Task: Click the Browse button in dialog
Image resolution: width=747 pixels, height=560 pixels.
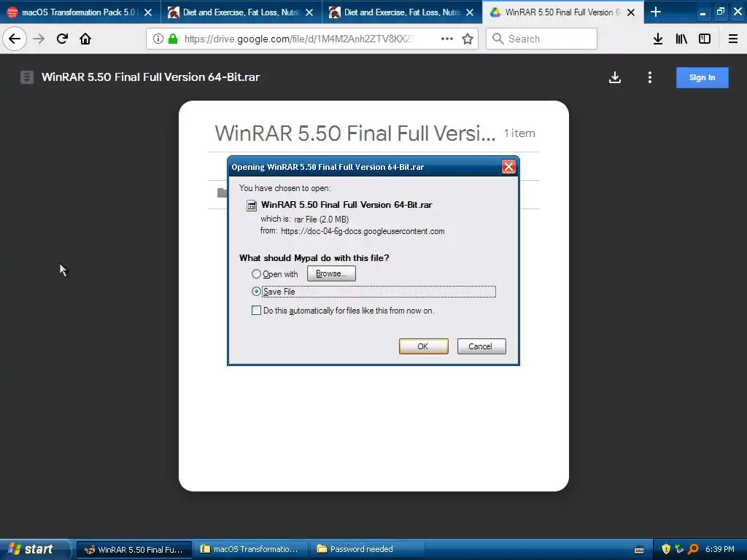Action: 331,273
